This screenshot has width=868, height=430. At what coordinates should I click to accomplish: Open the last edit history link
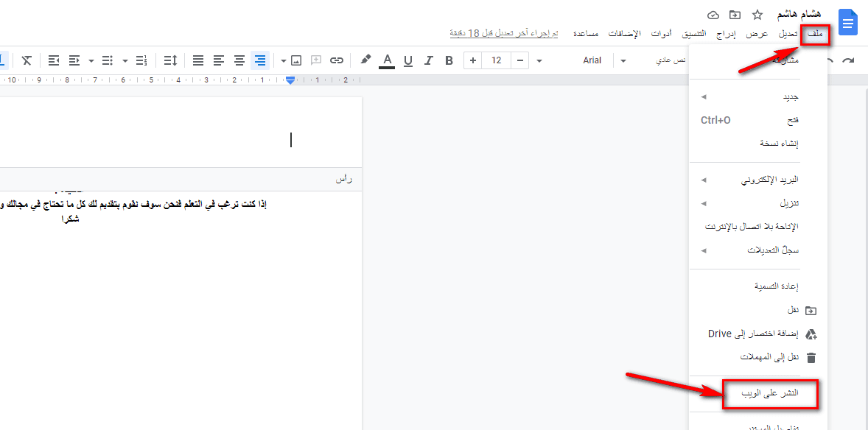click(503, 34)
